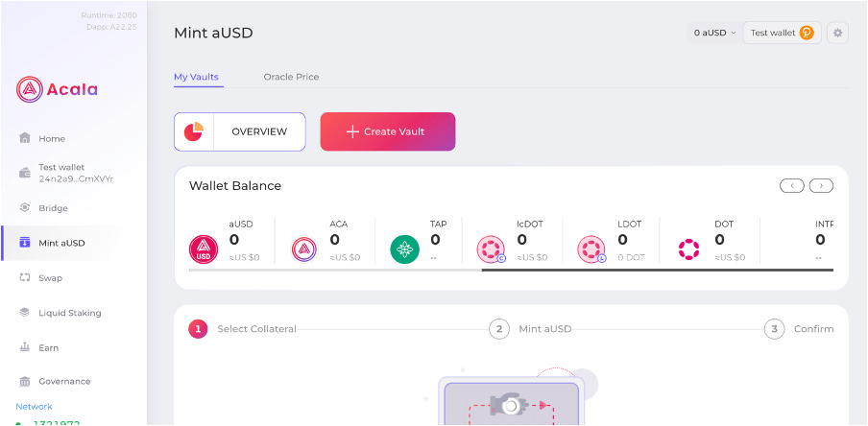Open the Swap page

(50, 277)
